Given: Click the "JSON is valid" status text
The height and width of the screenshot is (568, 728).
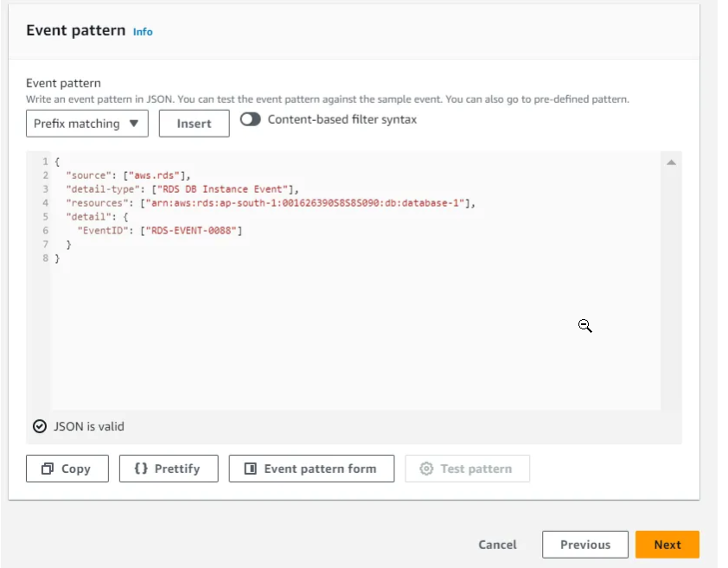Looking at the screenshot, I should tap(89, 426).
